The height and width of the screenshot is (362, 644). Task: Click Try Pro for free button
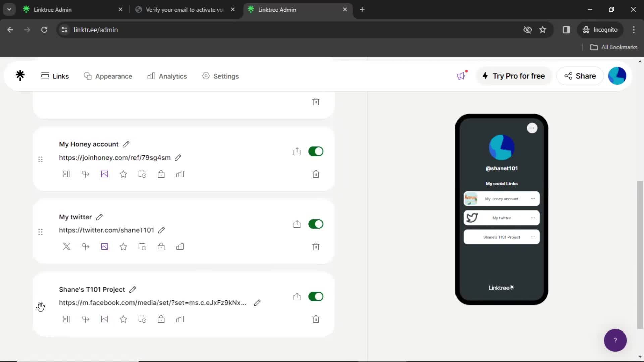pyautogui.click(x=514, y=76)
